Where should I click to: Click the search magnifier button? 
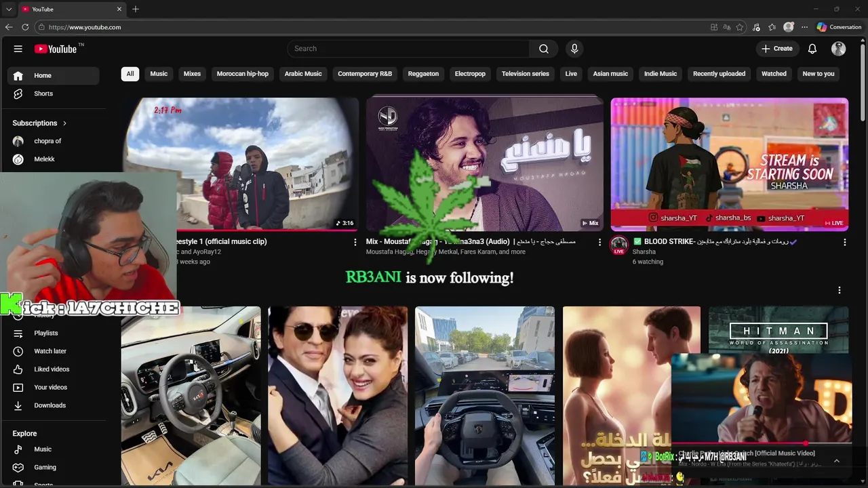pyautogui.click(x=544, y=49)
